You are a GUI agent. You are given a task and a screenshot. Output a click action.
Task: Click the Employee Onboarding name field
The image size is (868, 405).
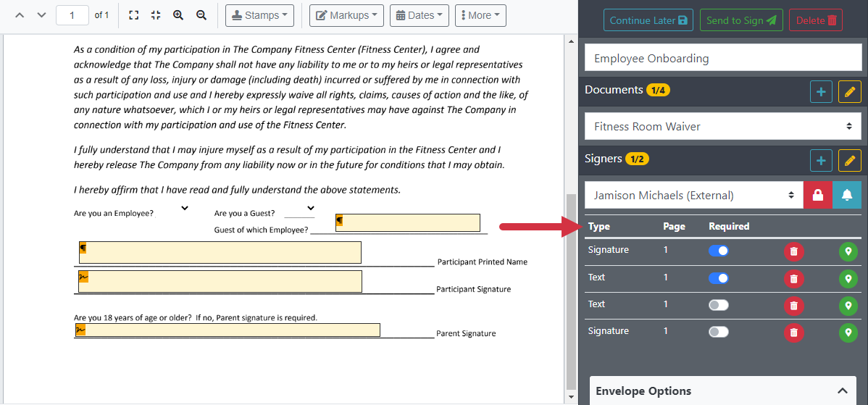point(722,59)
